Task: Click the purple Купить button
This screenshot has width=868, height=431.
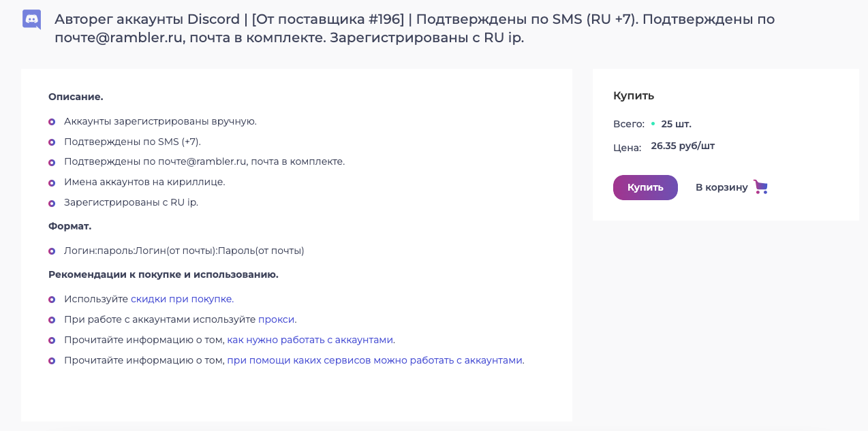Action: pyautogui.click(x=645, y=187)
